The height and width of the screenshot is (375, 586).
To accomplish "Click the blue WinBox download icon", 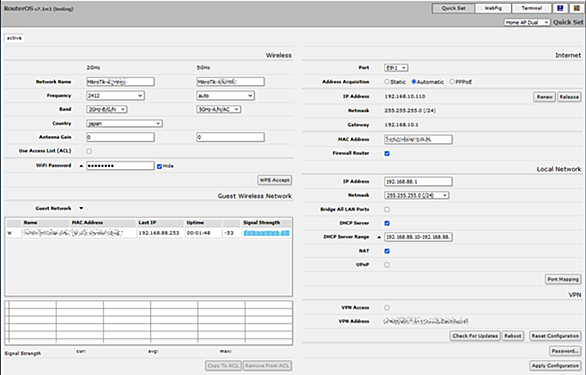I will pyautogui.click(x=560, y=8).
